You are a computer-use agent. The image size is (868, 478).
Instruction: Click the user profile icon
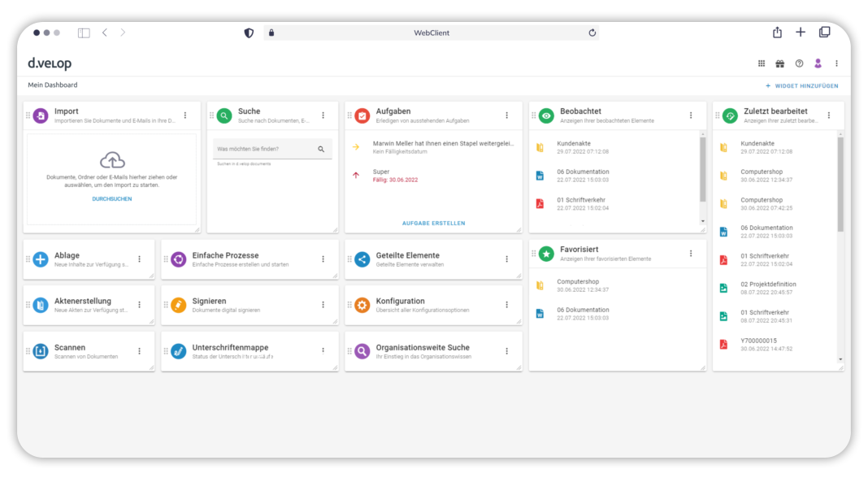pyautogui.click(x=818, y=63)
